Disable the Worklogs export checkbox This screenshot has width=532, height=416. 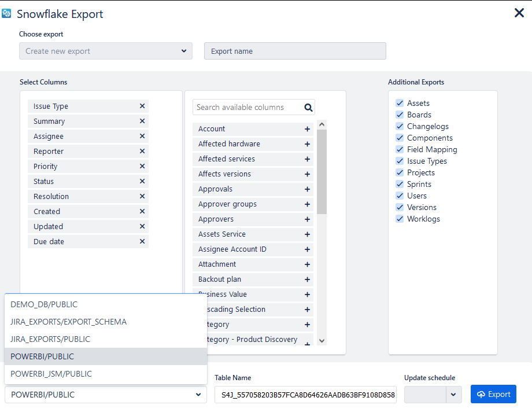[x=400, y=219]
